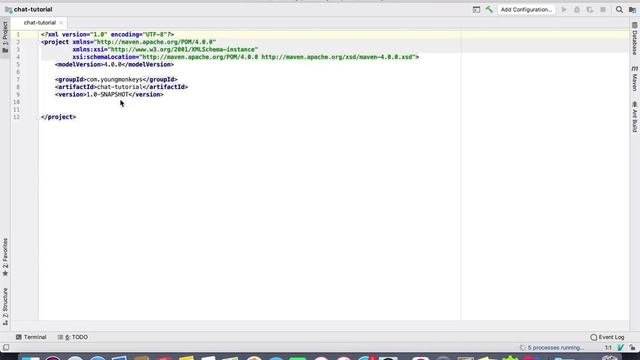Click line number 5 in gutter
The width and height of the screenshot is (640, 360).
point(18,64)
